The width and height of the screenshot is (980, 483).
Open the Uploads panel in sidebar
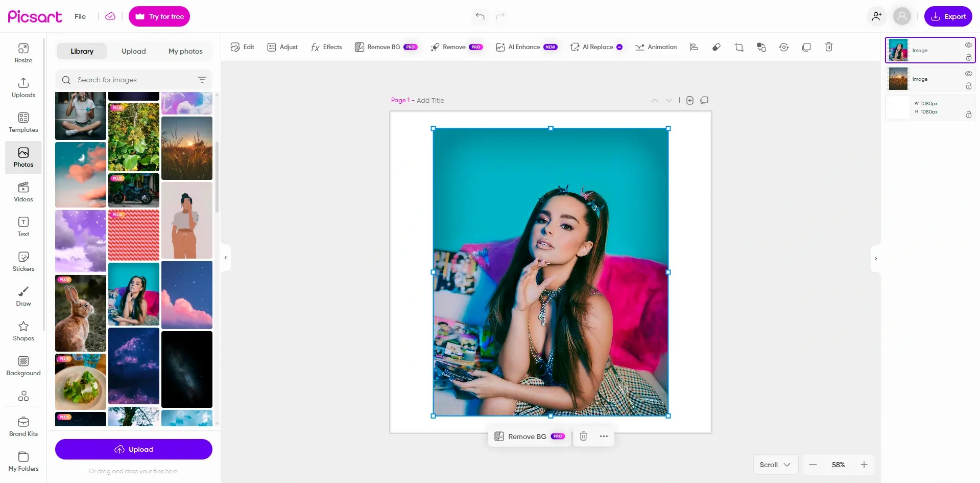click(x=23, y=88)
